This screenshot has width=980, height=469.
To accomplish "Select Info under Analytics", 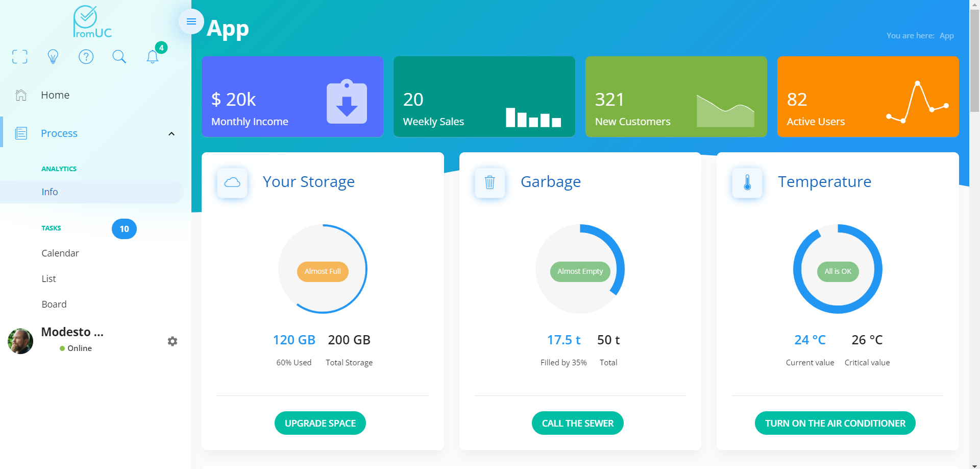I will coord(50,192).
